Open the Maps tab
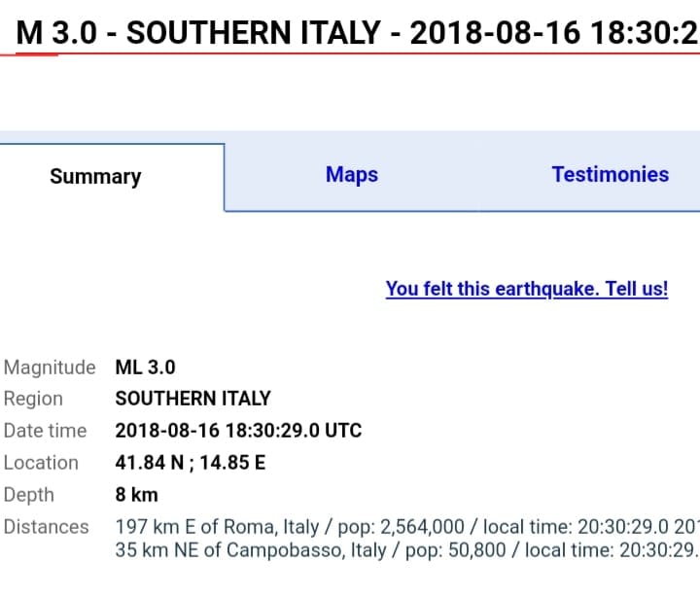 coord(352,175)
